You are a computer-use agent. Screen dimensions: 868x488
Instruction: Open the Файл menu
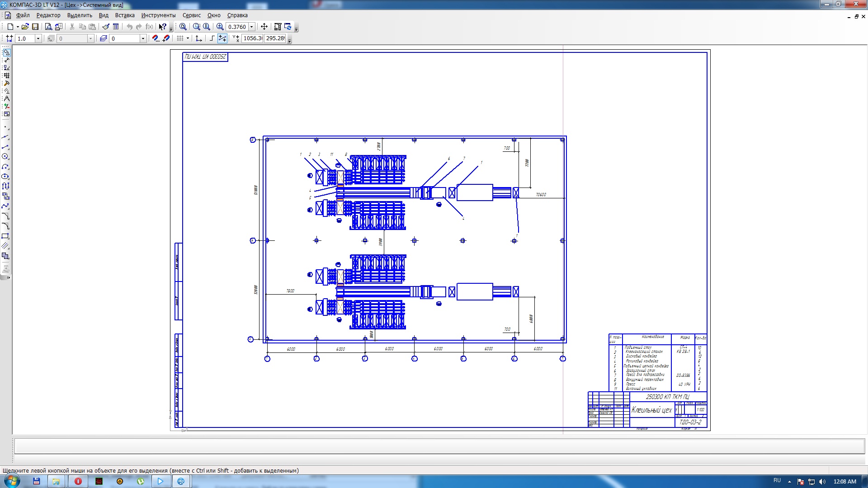point(23,15)
